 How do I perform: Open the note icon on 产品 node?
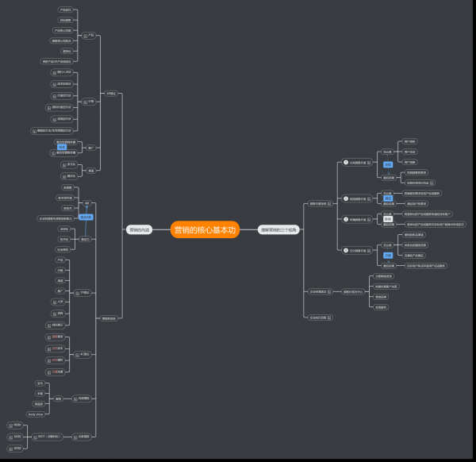(x=85, y=36)
